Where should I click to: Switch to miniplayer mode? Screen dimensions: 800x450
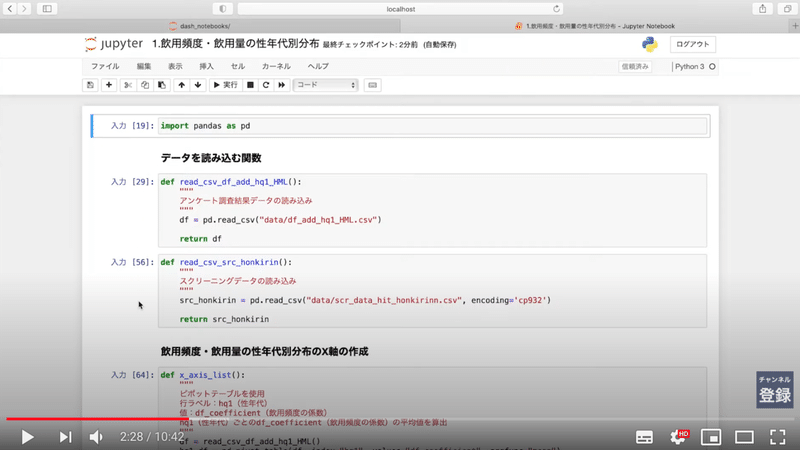click(711, 437)
